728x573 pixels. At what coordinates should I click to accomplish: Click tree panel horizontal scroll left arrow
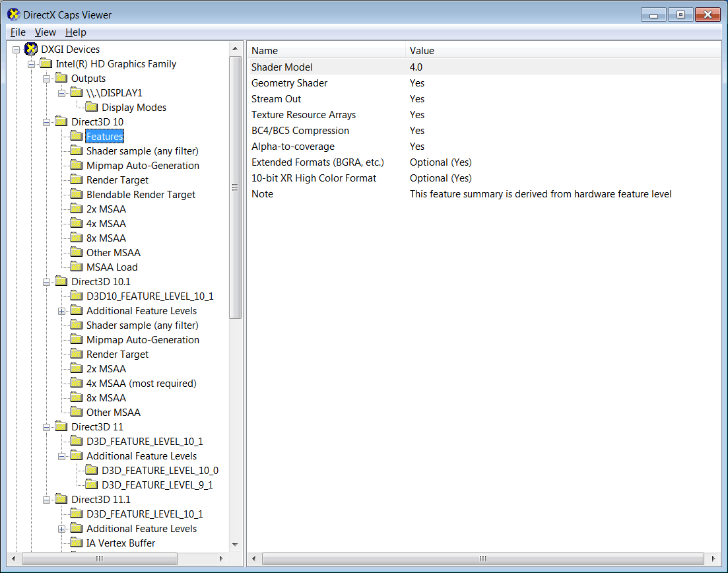(13, 558)
